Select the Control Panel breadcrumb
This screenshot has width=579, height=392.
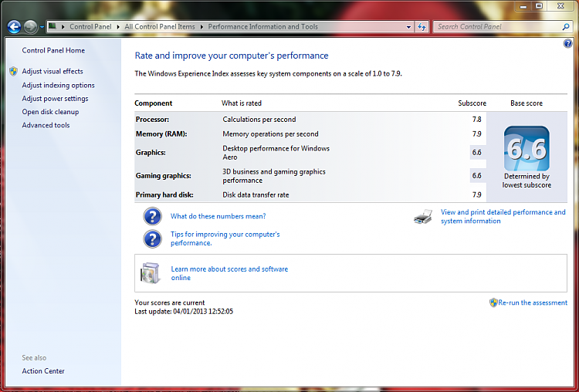coord(90,26)
